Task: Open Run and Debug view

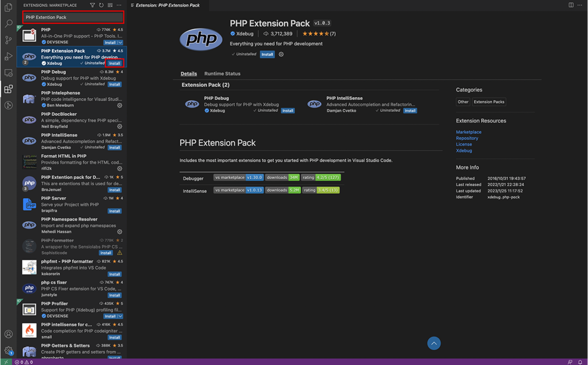Action: click(8, 56)
